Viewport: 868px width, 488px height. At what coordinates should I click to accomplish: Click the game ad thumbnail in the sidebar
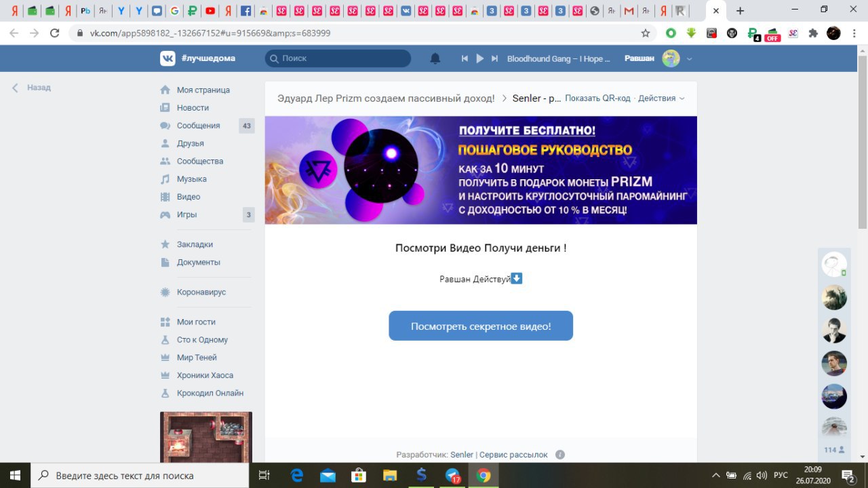click(206, 437)
